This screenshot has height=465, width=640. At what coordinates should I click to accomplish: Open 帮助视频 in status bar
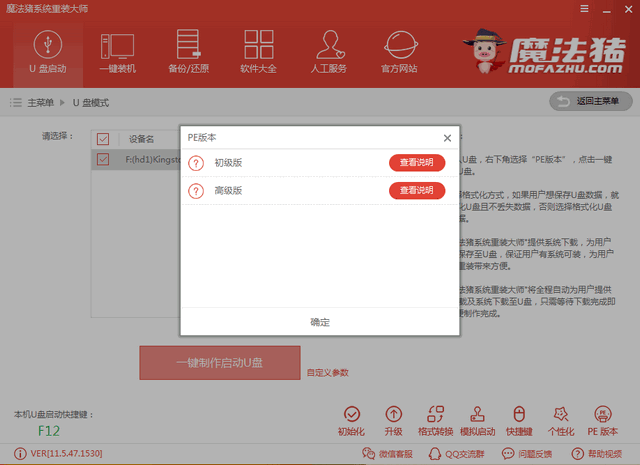coord(597,454)
